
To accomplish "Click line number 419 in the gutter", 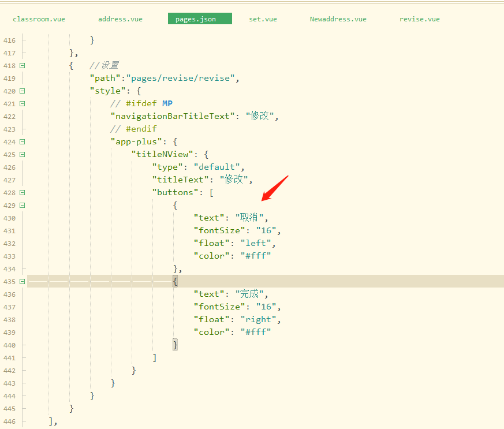I will (9, 79).
